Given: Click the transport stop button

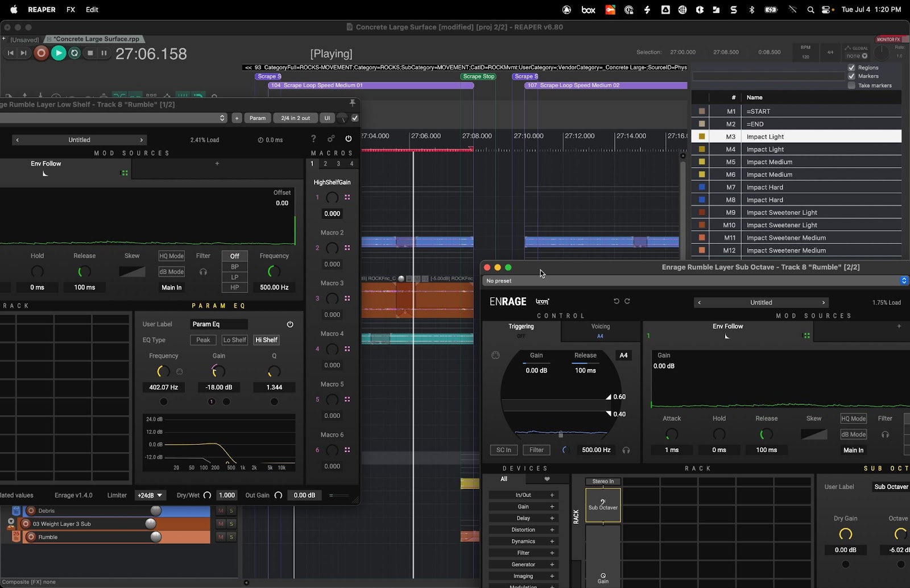Looking at the screenshot, I should (90, 53).
